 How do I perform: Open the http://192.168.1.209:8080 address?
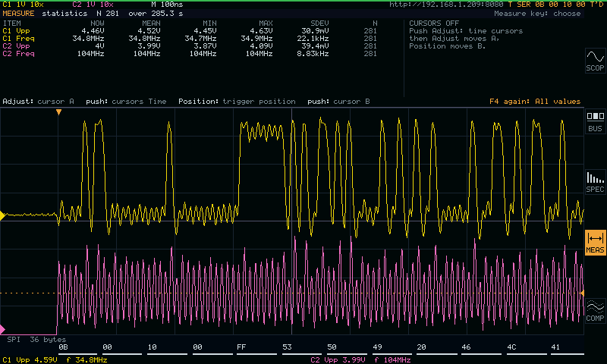click(446, 5)
